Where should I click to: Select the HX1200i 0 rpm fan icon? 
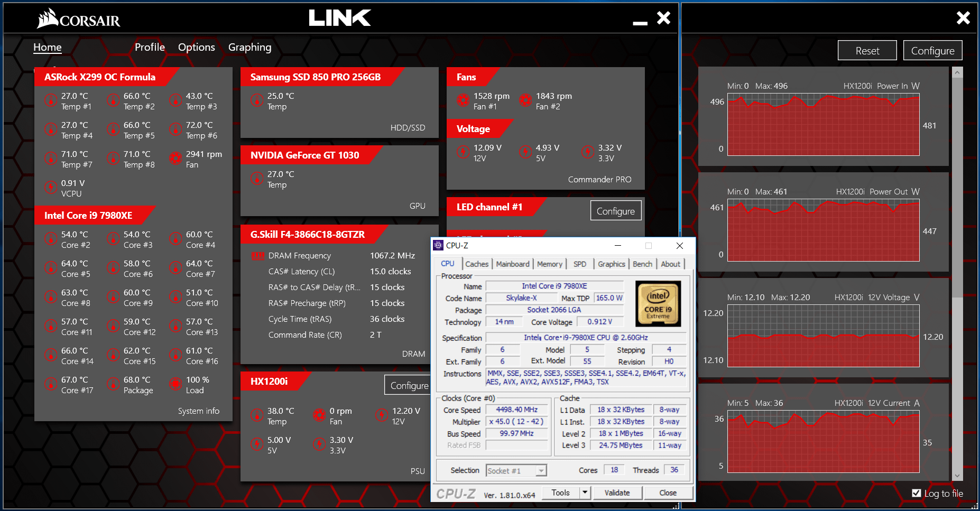(x=319, y=415)
